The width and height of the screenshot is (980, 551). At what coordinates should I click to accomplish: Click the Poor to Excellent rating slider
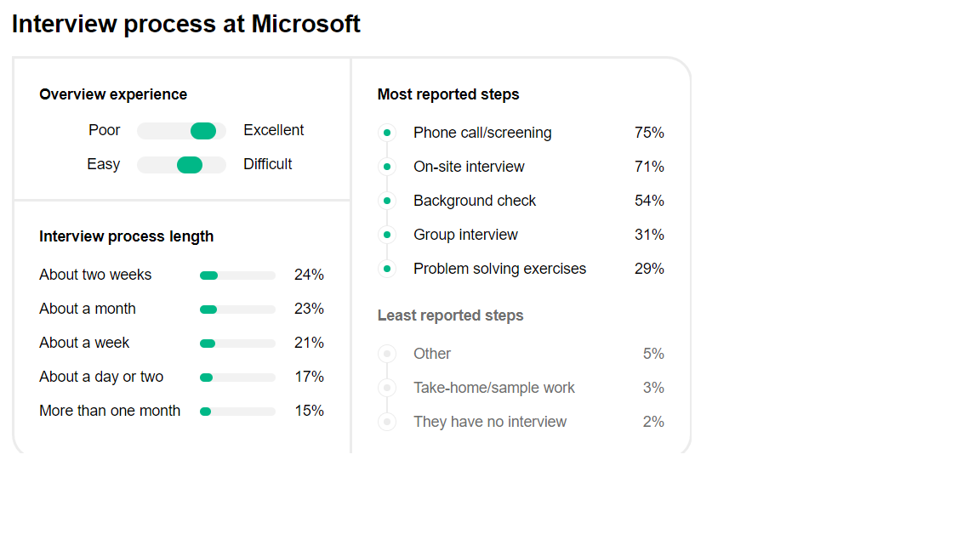click(181, 131)
